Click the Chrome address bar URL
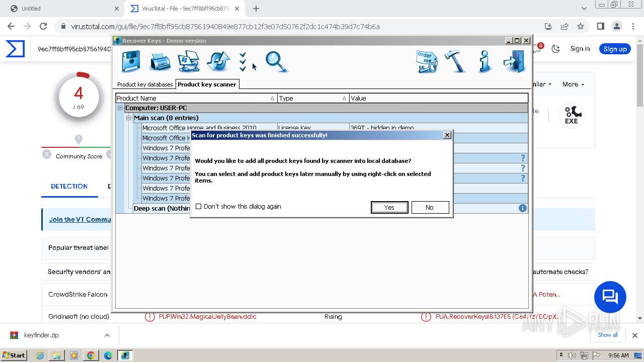The image size is (644, 362). 225,27
